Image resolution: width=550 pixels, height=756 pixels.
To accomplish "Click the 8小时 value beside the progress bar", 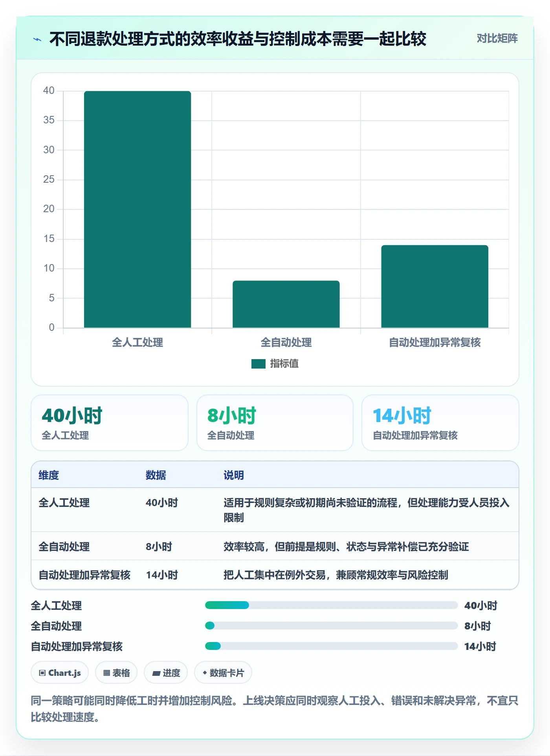I will (478, 626).
